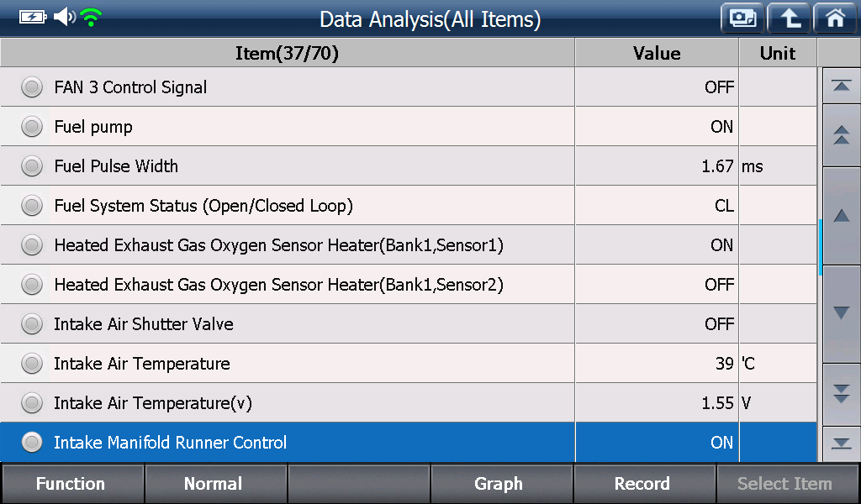Select Fuel pump radio button
Image resolution: width=861 pixels, height=504 pixels.
(x=32, y=127)
